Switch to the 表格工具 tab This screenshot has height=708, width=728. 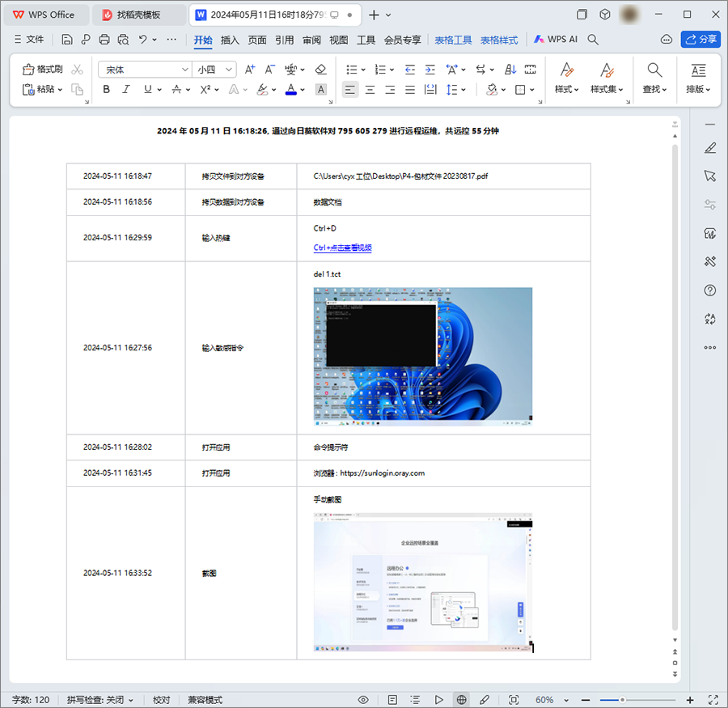click(x=453, y=40)
